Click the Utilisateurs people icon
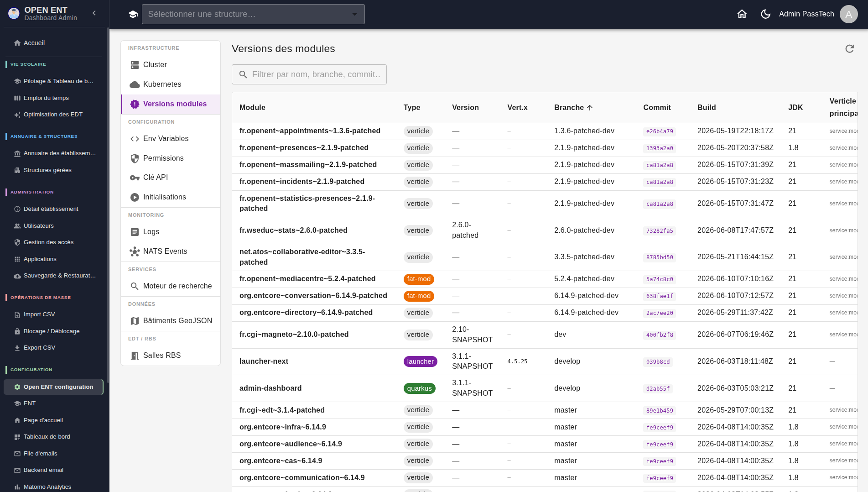 click(x=17, y=226)
